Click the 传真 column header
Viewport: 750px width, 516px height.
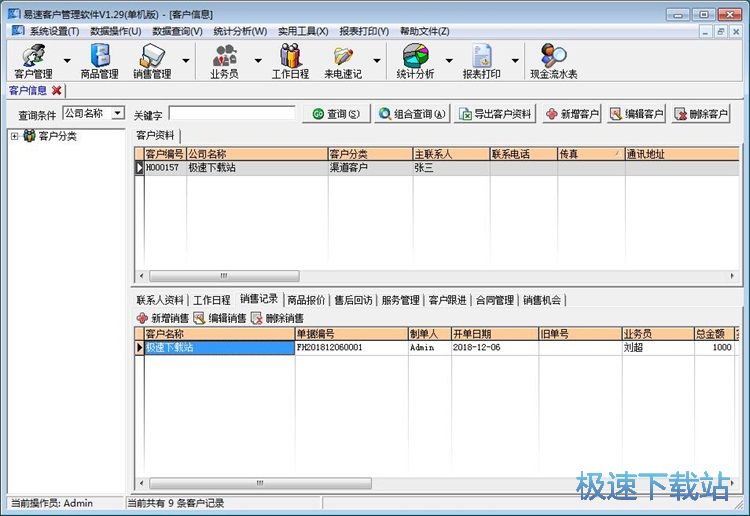click(591, 154)
